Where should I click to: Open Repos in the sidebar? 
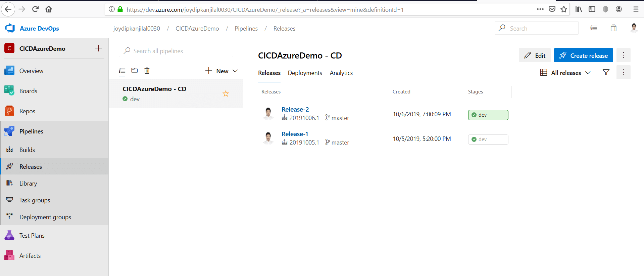tap(54, 111)
